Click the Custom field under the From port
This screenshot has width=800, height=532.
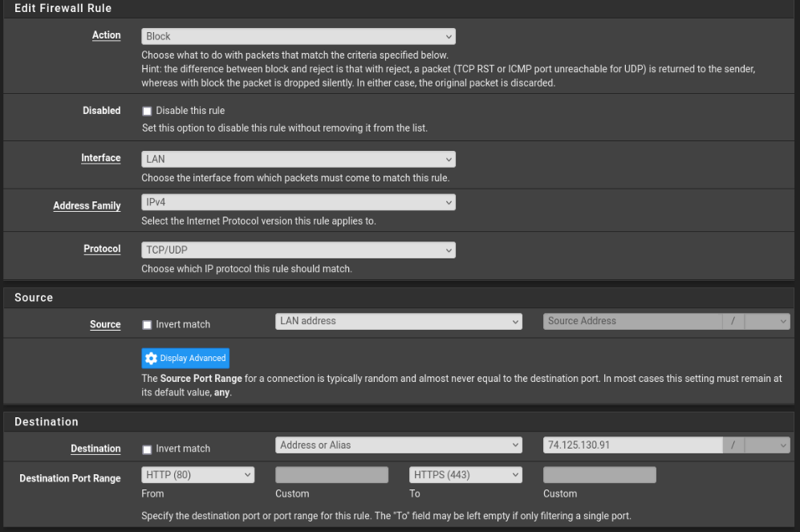coord(331,474)
